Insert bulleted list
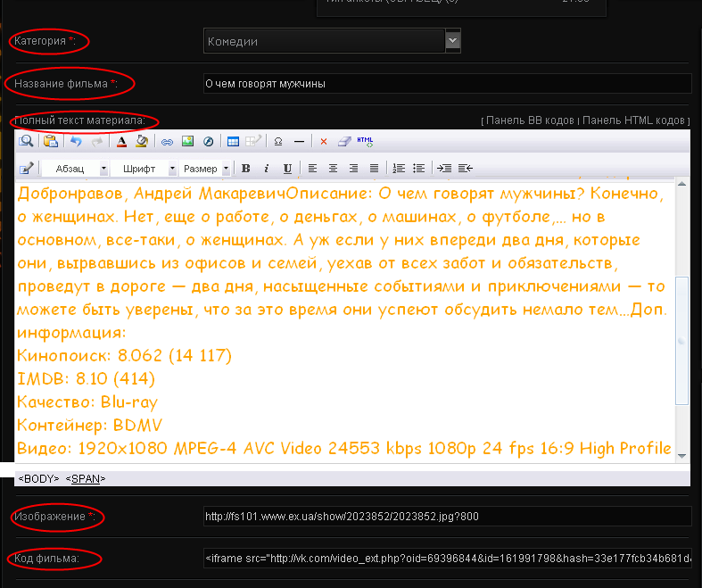Viewport: 702px width, 588px height. [419, 169]
